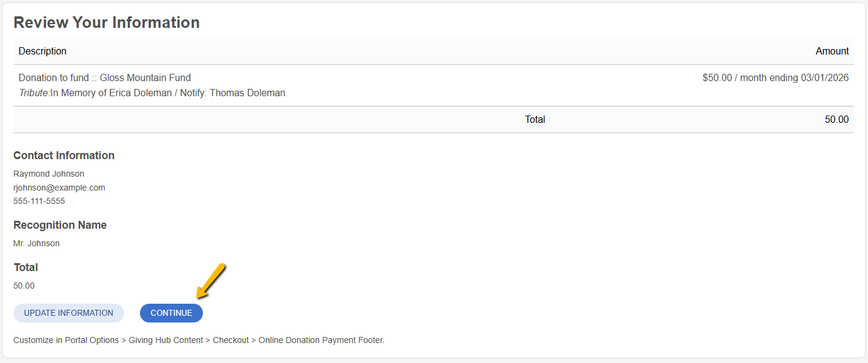Select the Mr. Johnson recognition text
Screen dimensions: 868x363
click(36, 243)
